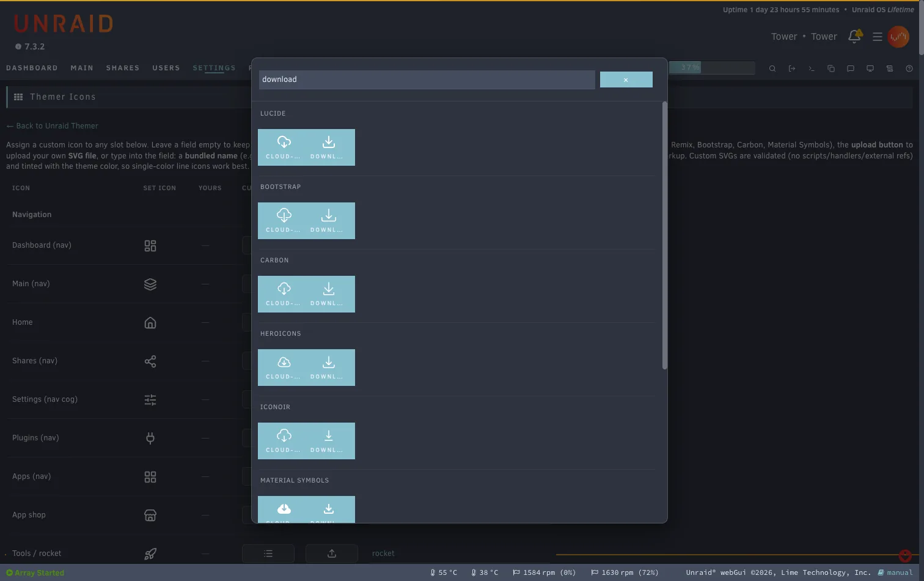Open the terminal prompt icon
This screenshot has width=924, height=581.
[812, 68]
